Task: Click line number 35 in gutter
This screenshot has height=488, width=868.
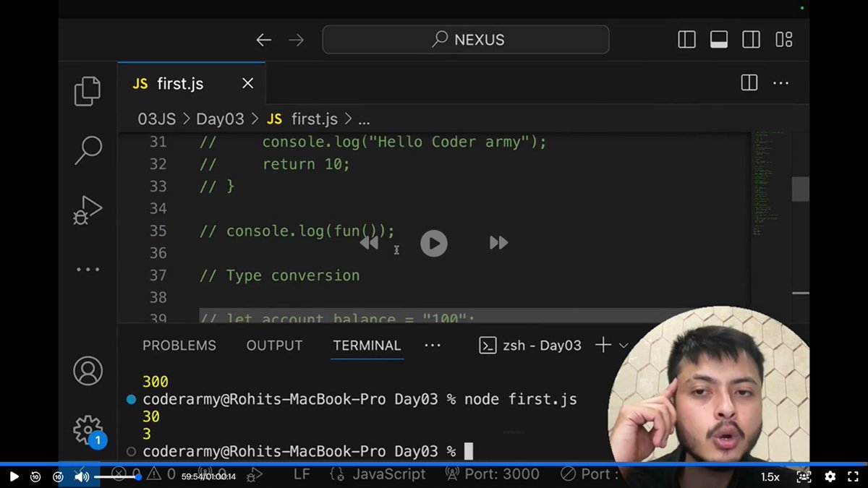Action: [x=158, y=231]
